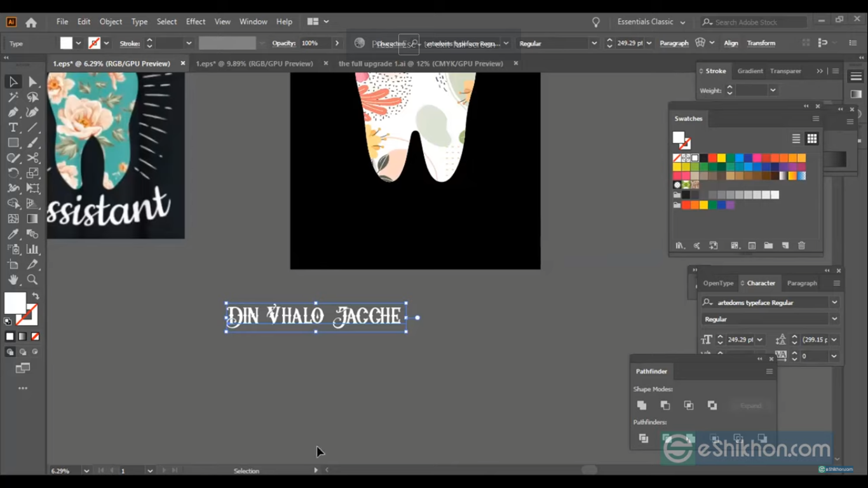The width and height of the screenshot is (868, 488).
Task: Pick the Gradient tool in toolbar
Action: pos(33,219)
